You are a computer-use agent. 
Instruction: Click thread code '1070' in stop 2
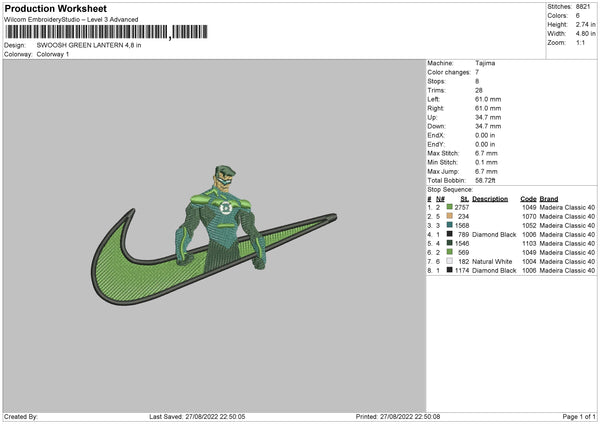pyautogui.click(x=529, y=216)
